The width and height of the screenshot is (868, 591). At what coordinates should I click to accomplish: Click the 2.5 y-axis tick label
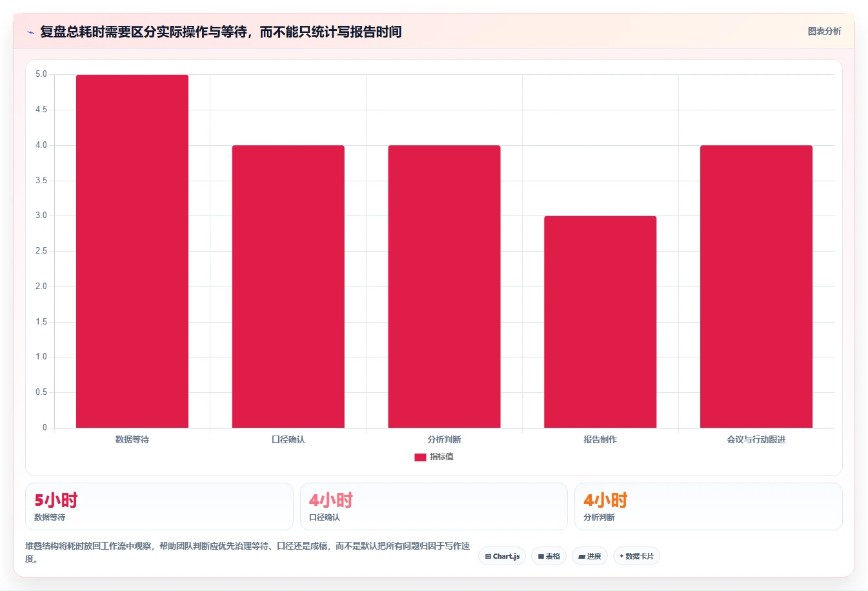(x=41, y=251)
